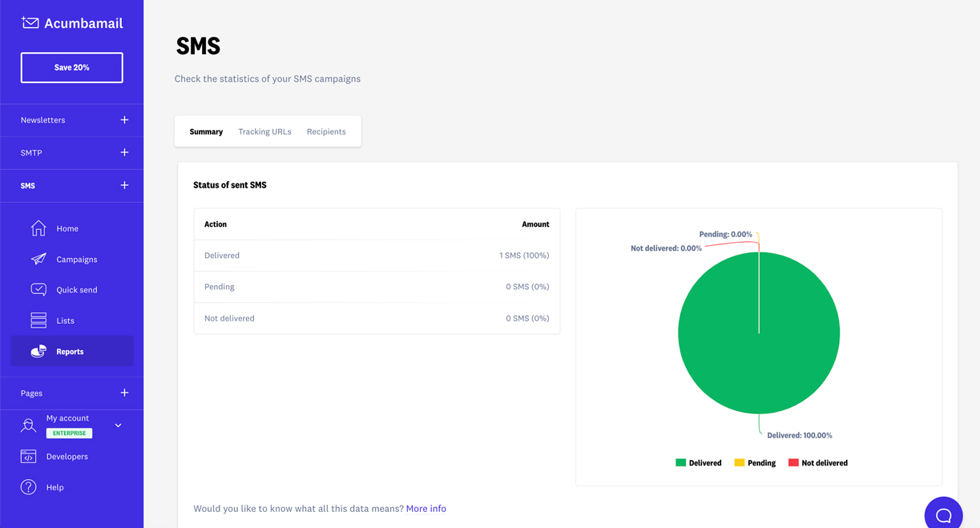Open Campaigns via paper plane icon
The image size is (980, 528).
pos(38,259)
